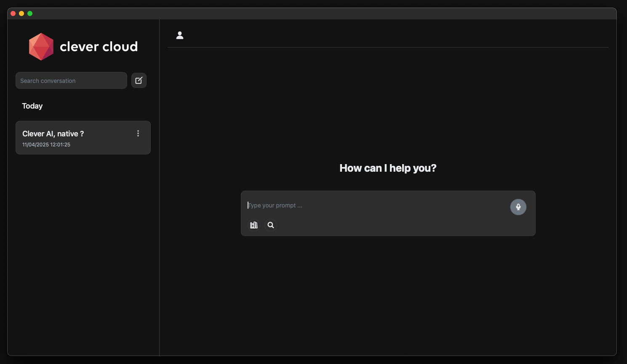
Task: Open the user profile icon
Action: (x=180, y=35)
